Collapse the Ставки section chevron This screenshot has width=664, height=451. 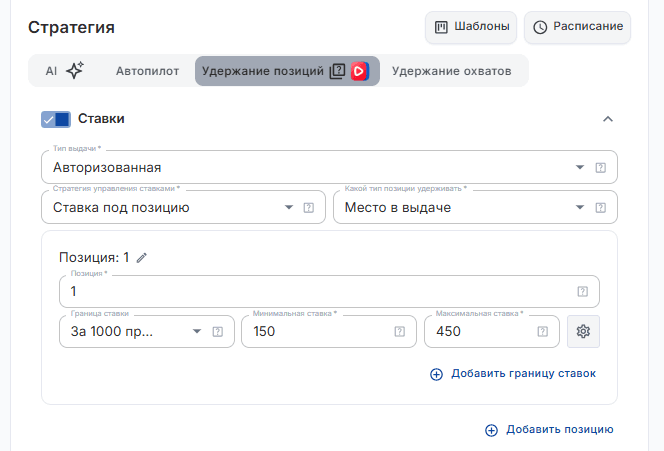point(608,119)
